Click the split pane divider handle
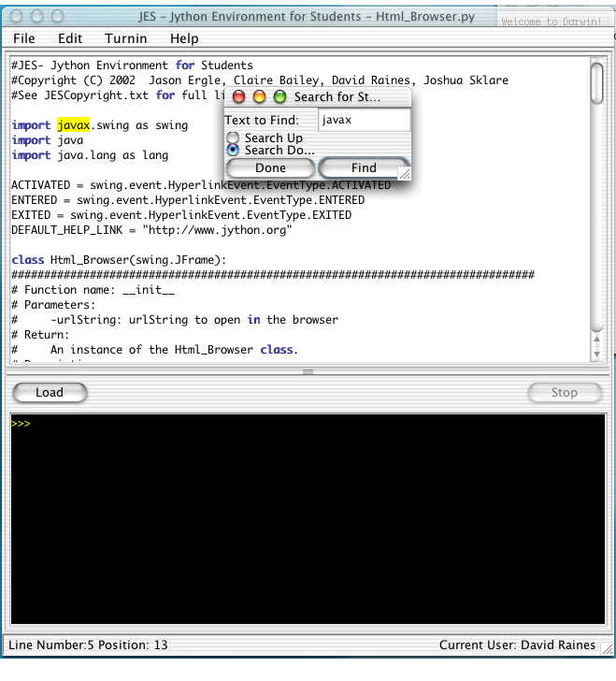Viewport: 616px width, 681px height. [x=308, y=371]
